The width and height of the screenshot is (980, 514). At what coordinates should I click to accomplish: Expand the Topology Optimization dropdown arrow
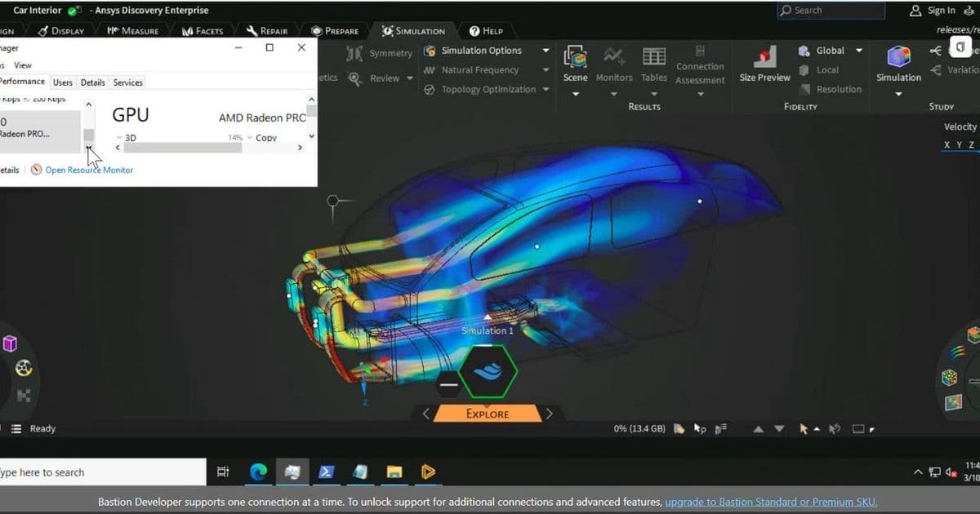click(546, 89)
